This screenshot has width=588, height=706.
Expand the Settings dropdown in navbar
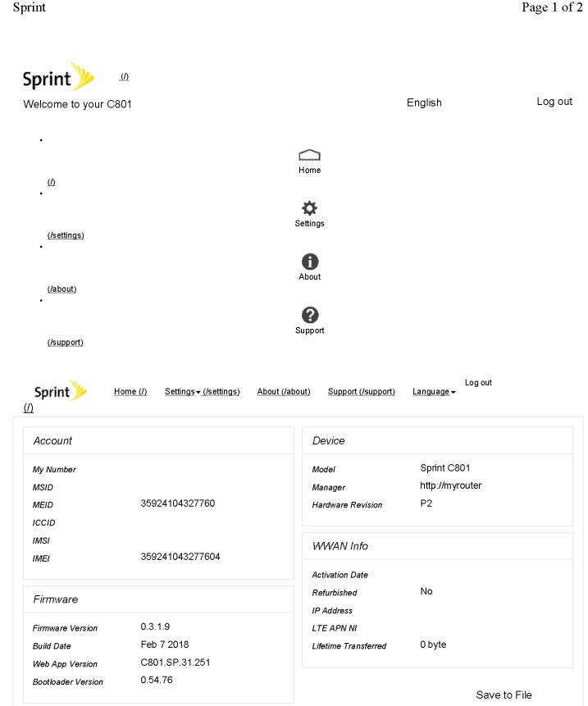point(203,392)
